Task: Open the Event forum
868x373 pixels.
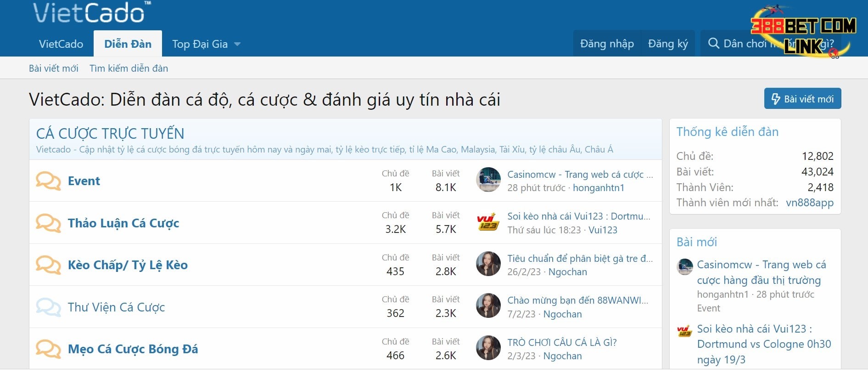Action: tap(84, 181)
